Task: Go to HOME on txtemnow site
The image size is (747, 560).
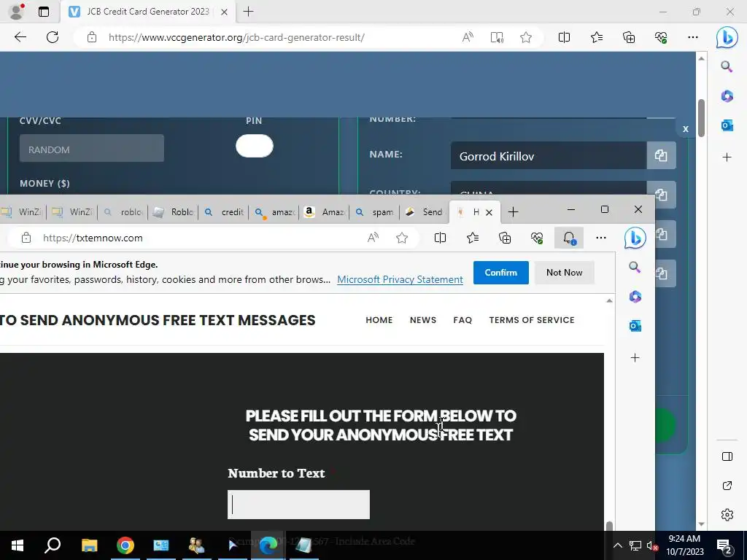Action: [x=379, y=320]
